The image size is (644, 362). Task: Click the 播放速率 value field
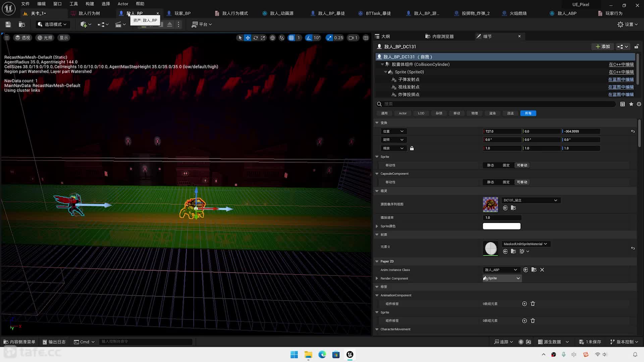501,218
